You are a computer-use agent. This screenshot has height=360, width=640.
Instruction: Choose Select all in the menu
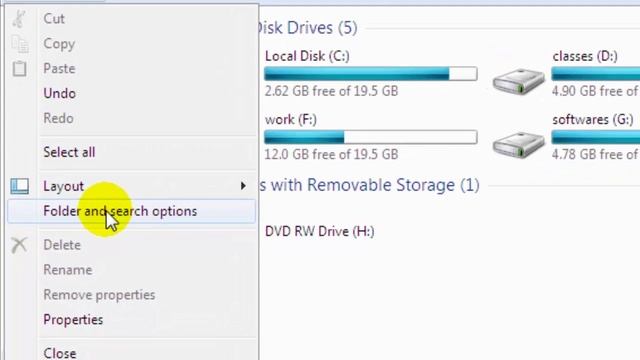69,152
